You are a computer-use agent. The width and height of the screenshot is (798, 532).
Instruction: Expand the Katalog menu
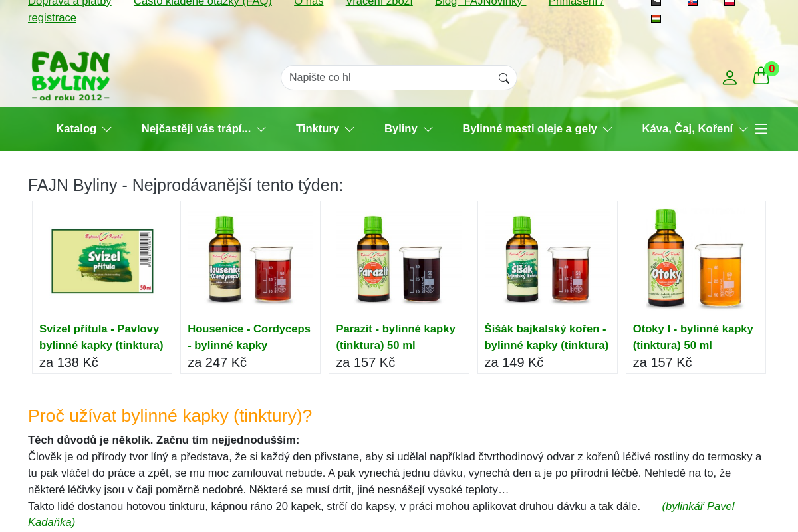pyautogui.click(x=83, y=129)
